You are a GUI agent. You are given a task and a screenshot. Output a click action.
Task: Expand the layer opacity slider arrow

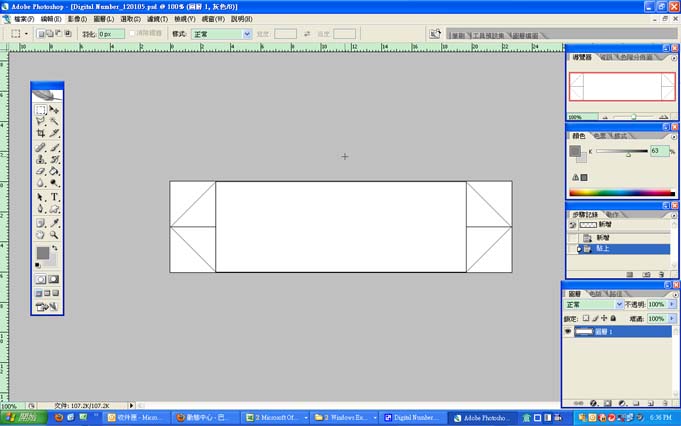click(672, 304)
